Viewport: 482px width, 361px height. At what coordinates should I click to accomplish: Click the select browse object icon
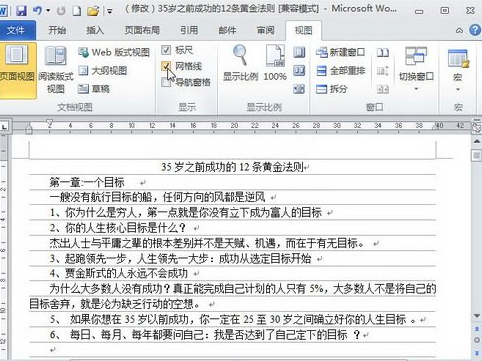(477, 340)
